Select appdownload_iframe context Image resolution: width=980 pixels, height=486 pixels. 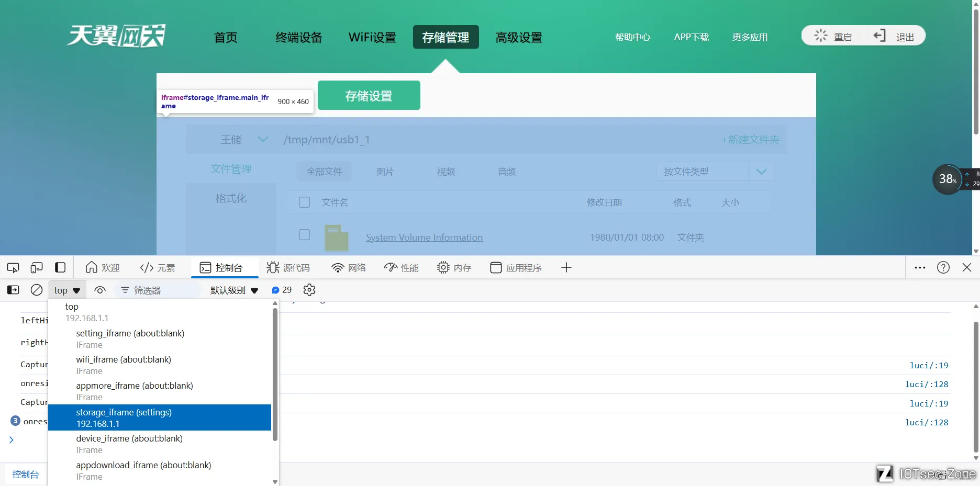coord(160,471)
